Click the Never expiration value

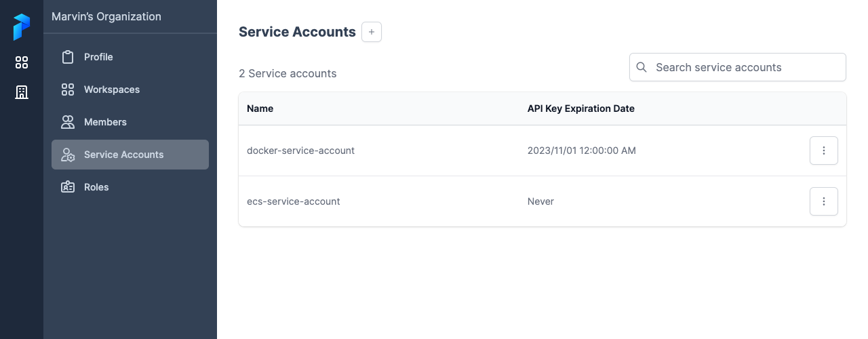[x=540, y=201]
